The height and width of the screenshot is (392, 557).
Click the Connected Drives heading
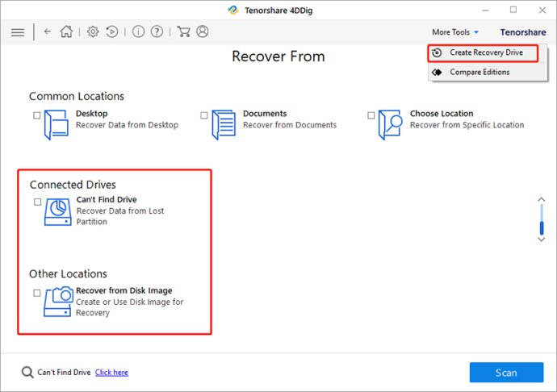coord(73,185)
